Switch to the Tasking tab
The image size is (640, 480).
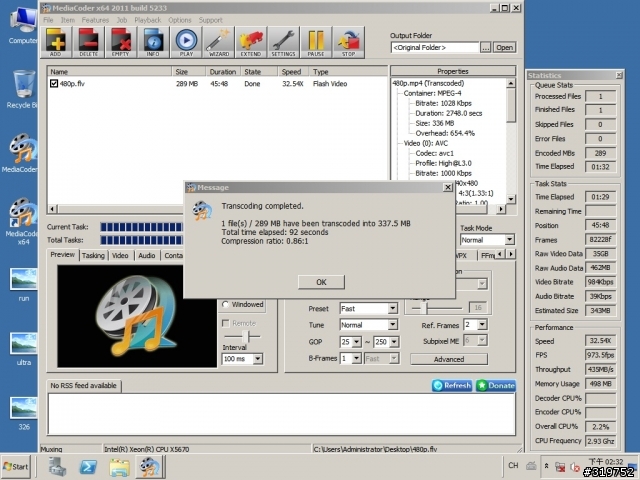tap(93, 256)
